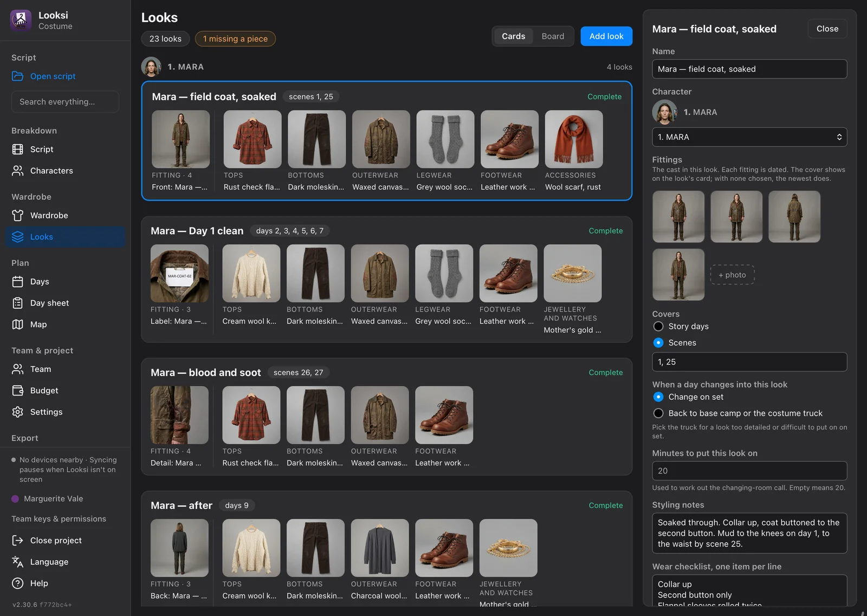This screenshot has width=867, height=616.
Task: Add a fitting with + photo
Action: click(732, 275)
